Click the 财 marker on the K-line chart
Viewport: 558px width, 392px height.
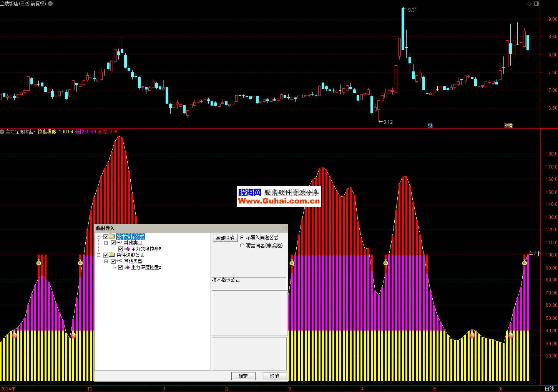click(x=430, y=125)
